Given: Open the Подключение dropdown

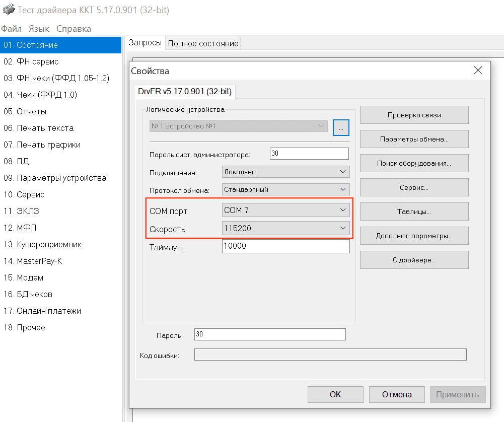Looking at the screenshot, I should click(285, 172).
